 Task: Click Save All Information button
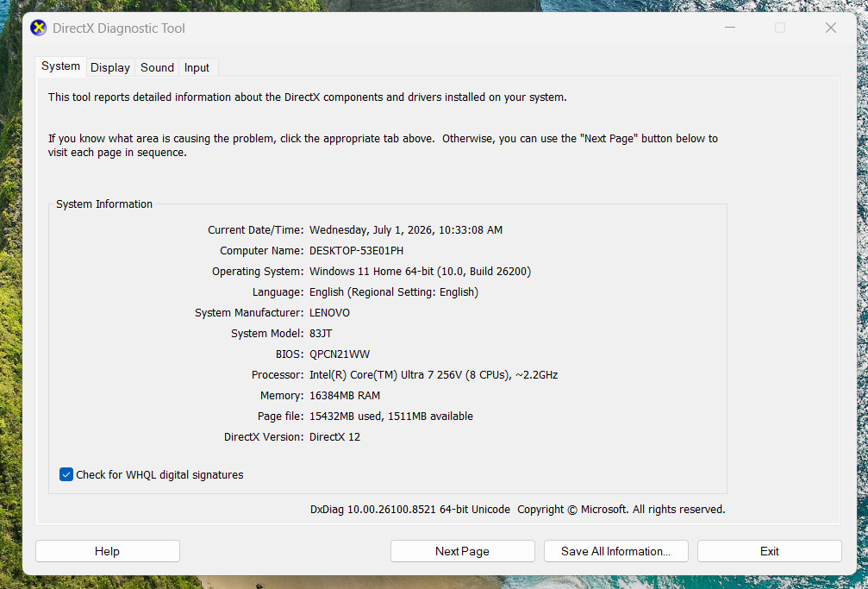[x=615, y=551]
